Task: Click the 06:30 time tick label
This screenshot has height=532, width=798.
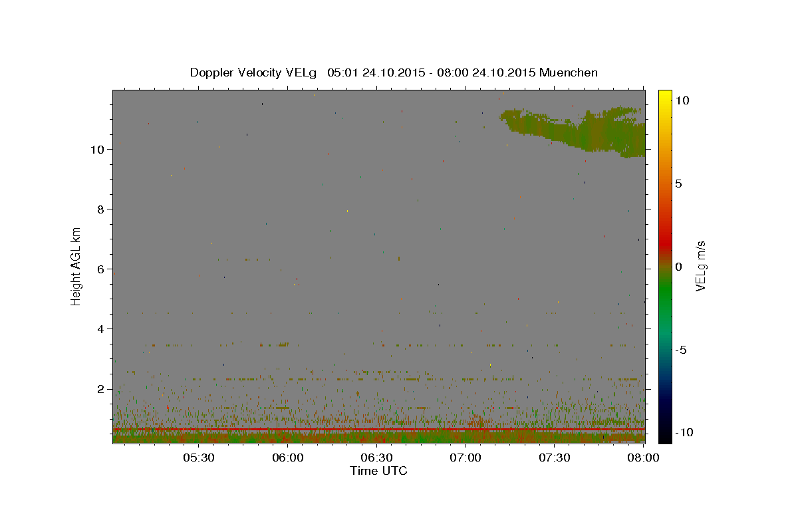Action: [376, 458]
